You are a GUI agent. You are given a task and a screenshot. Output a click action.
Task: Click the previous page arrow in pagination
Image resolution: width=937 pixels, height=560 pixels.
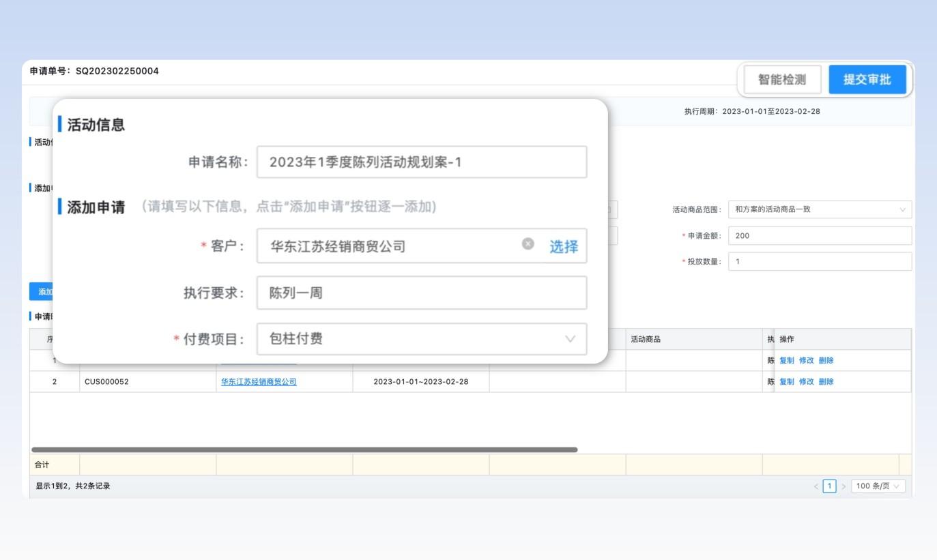[x=816, y=486]
